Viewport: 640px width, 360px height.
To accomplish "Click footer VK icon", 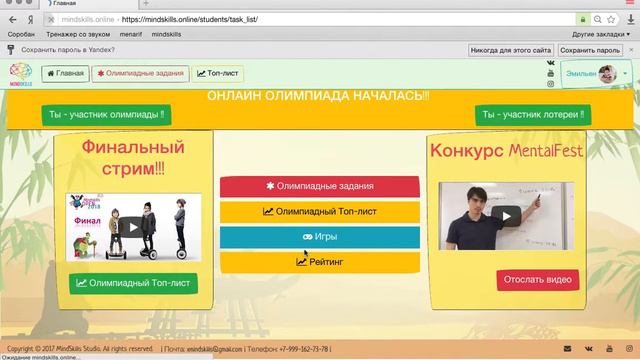I will (589, 349).
